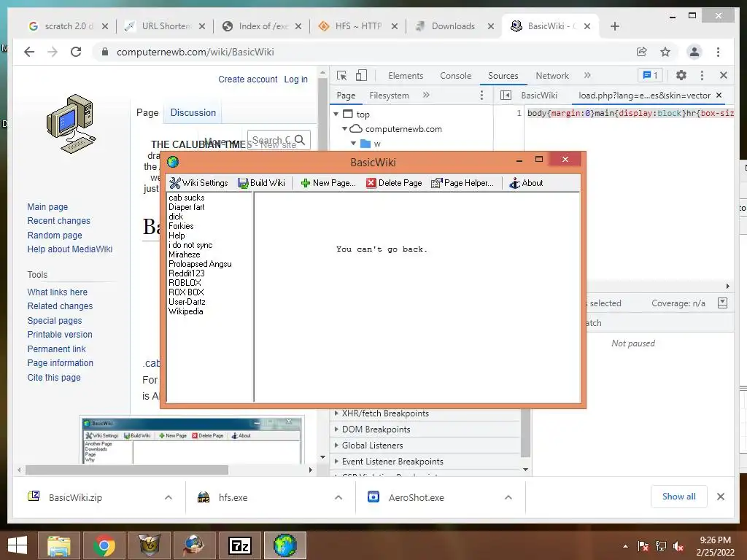
Task: Collapse computernewb.com tree node
Action: pyautogui.click(x=344, y=129)
